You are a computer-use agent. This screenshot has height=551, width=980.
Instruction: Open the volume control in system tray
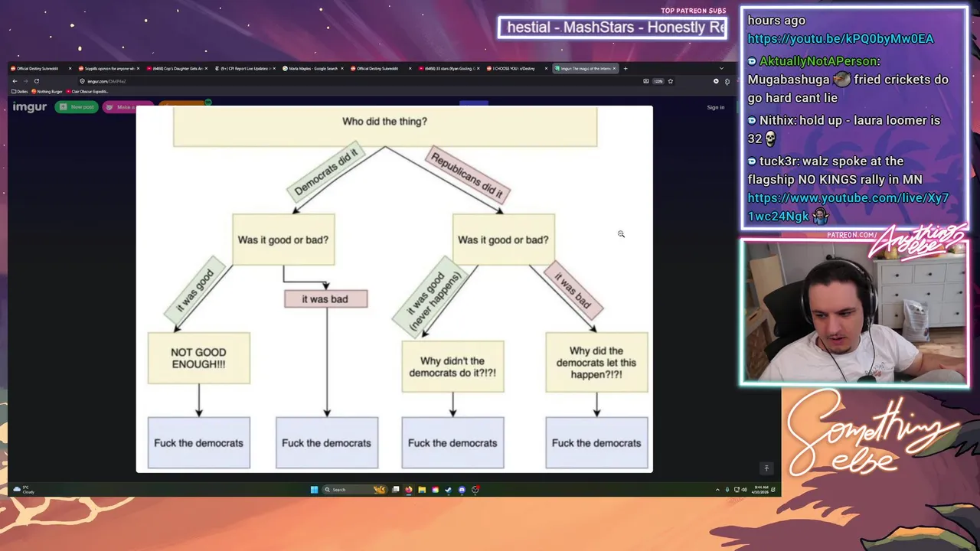pos(743,490)
